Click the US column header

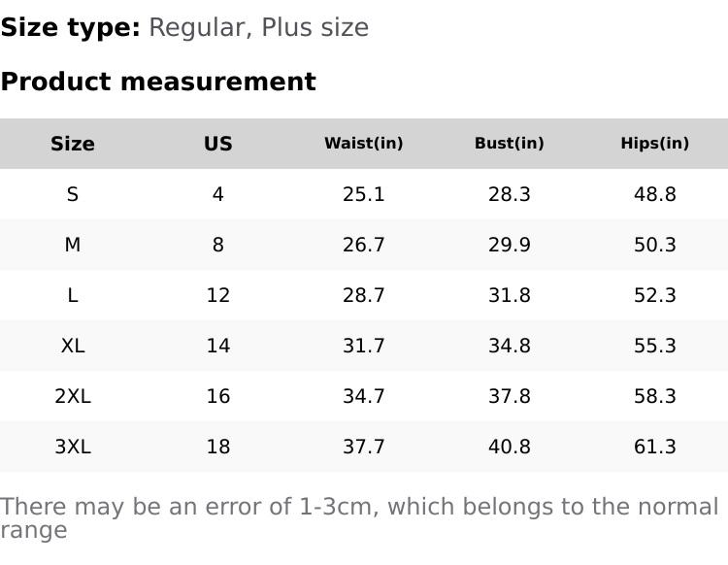click(x=218, y=144)
